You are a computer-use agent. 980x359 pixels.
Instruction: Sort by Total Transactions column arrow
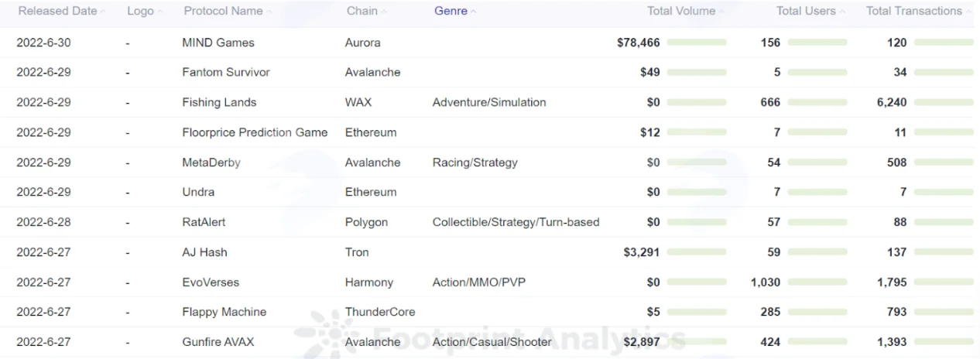[x=969, y=12]
